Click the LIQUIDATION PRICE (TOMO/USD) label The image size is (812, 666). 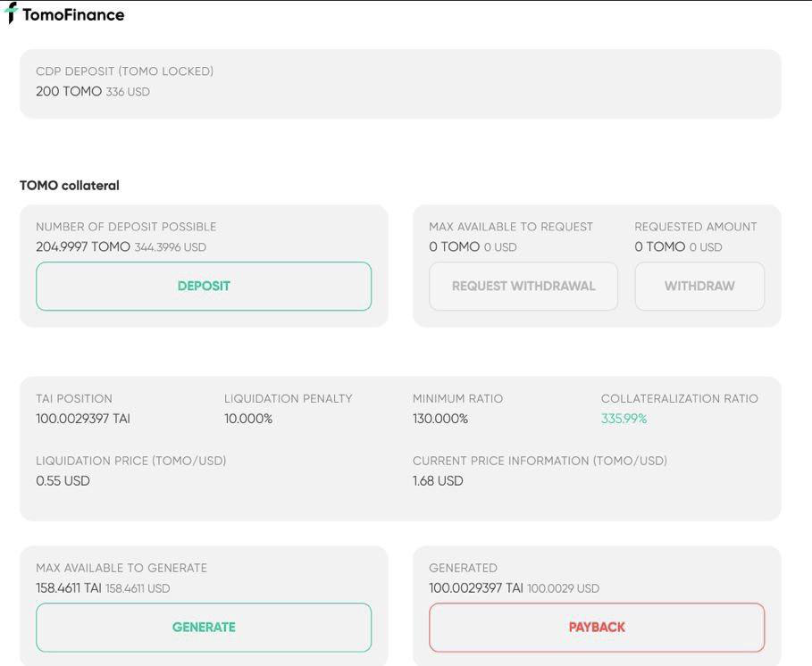pos(131,461)
